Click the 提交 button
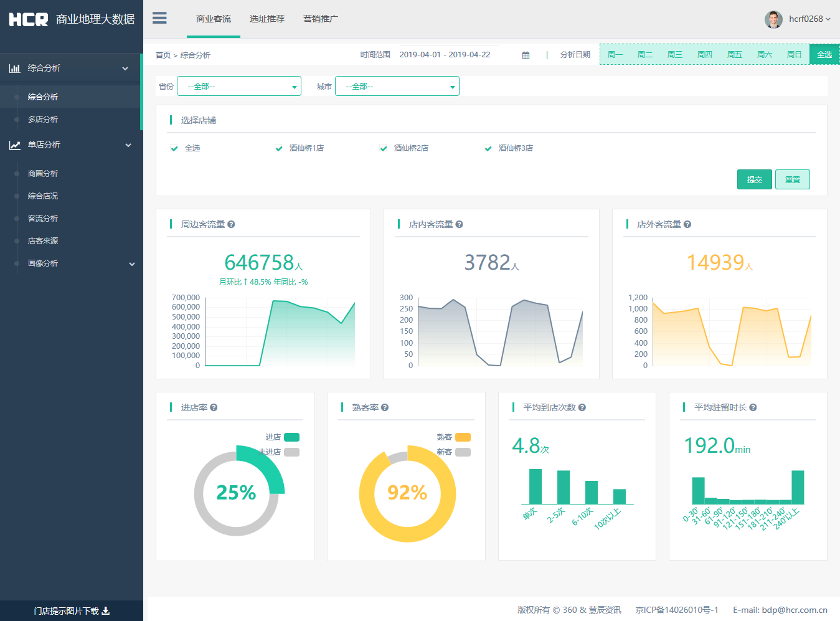The width and height of the screenshot is (840, 621). click(x=755, y=179)
